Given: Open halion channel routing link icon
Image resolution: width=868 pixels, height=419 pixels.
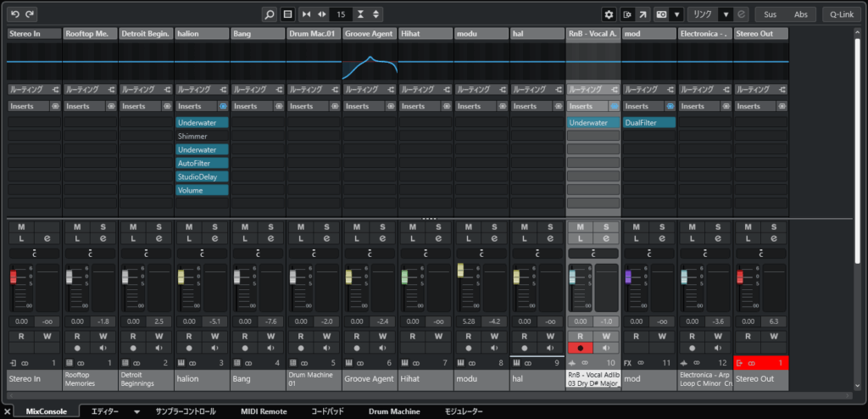Looking at the screenshot, I should 223,89.
